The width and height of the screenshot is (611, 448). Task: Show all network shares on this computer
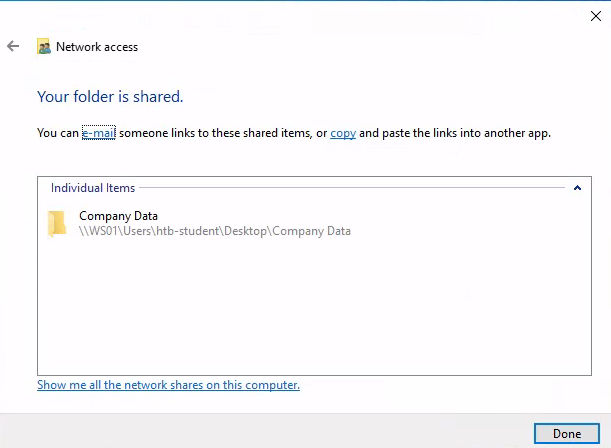168,385
